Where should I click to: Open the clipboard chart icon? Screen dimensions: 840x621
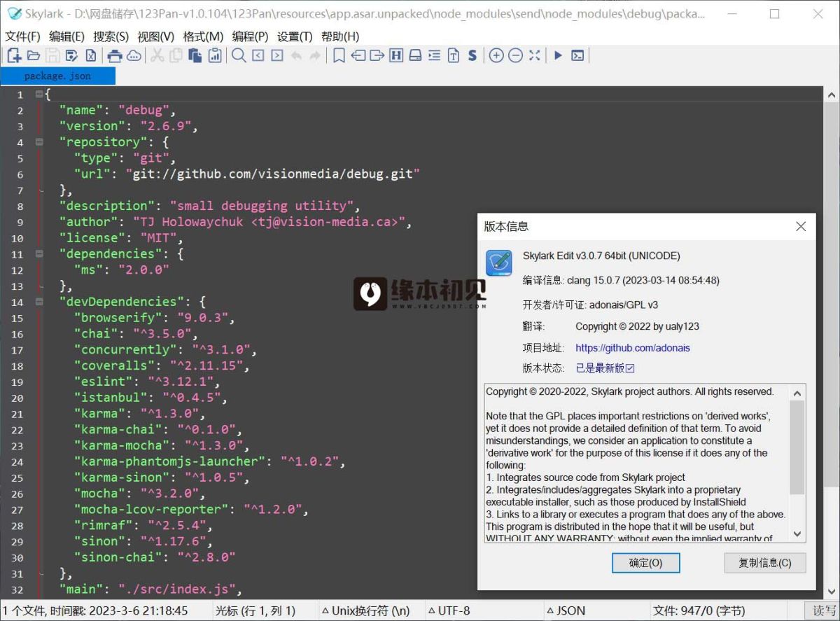215,56
